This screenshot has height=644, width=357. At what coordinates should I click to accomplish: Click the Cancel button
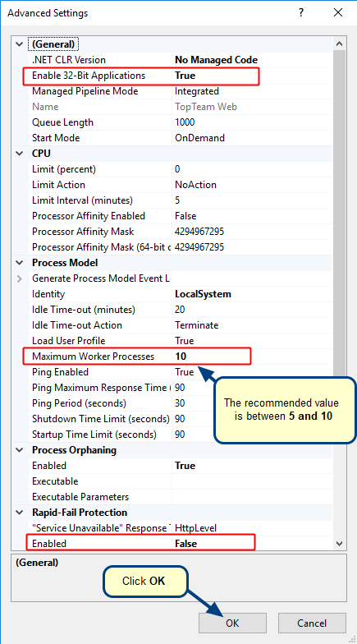[x=312, y=623]
